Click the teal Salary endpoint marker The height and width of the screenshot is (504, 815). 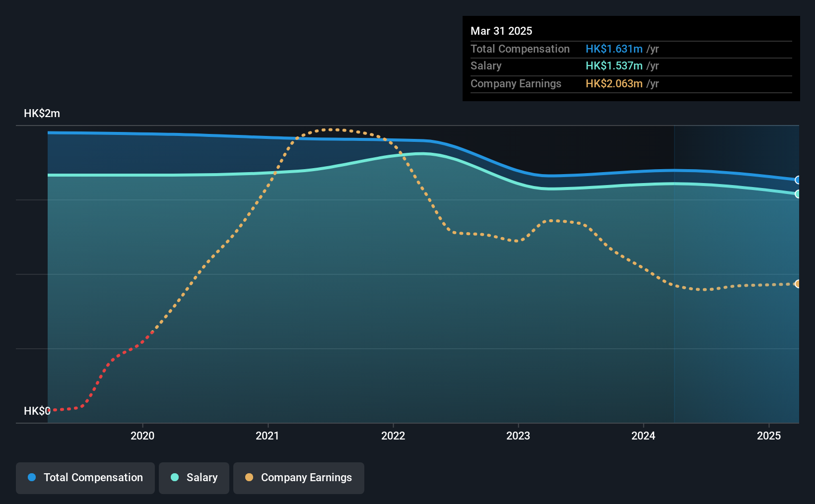pyautogui.click(x=798, y=194)
